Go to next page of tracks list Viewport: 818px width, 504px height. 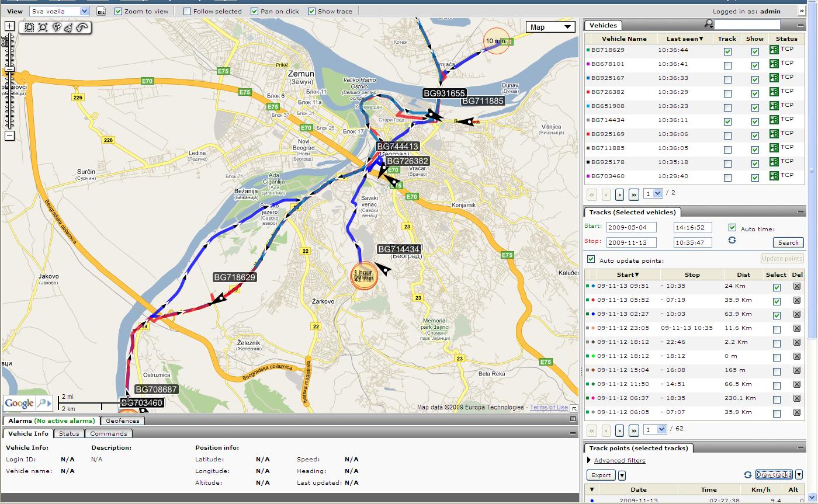click(620, 430)
